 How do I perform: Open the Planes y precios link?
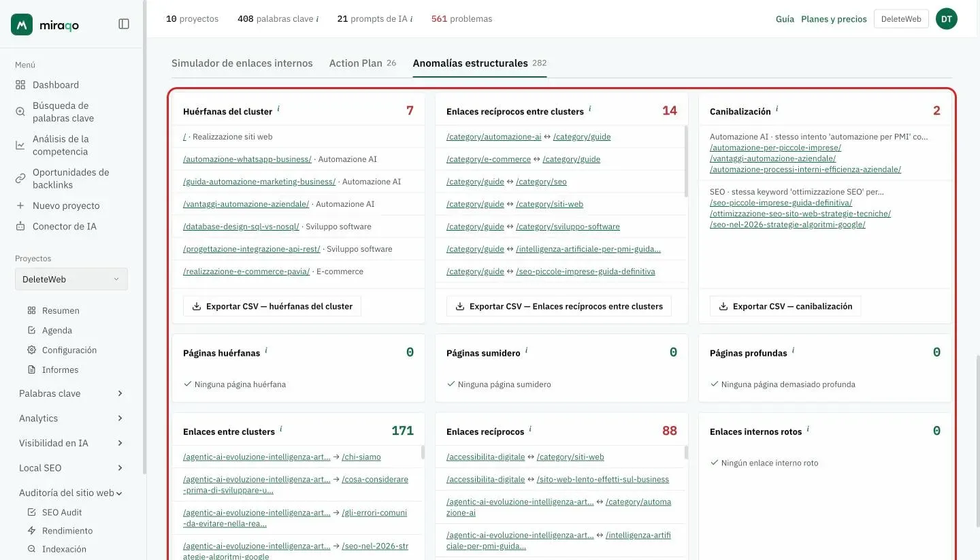(x=834, y=19)
